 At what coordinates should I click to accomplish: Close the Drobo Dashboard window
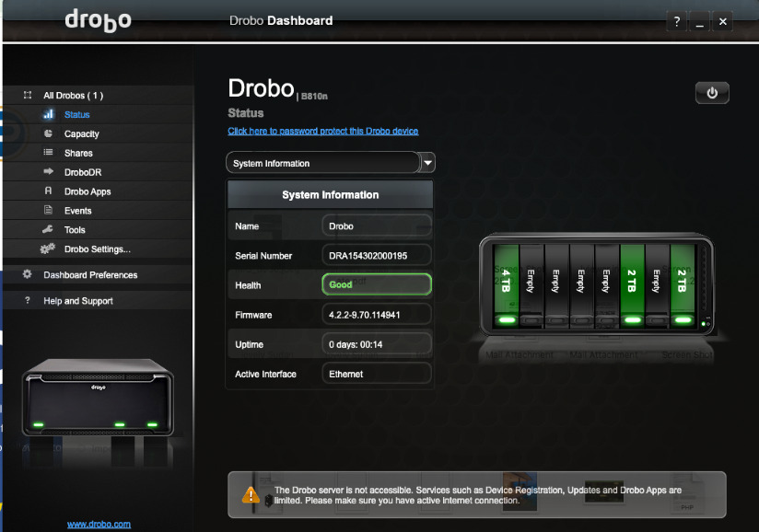click(723, 21)
